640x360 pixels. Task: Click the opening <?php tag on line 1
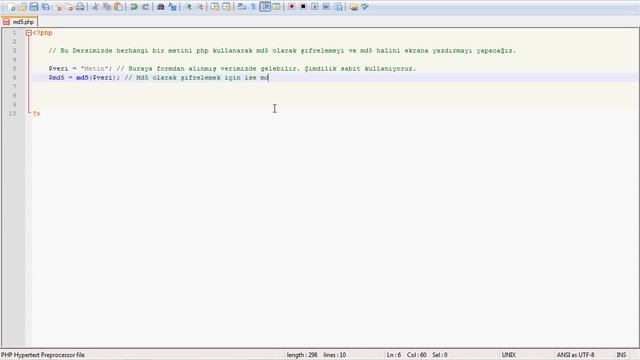pyautogui.click(x=42, y=33)
